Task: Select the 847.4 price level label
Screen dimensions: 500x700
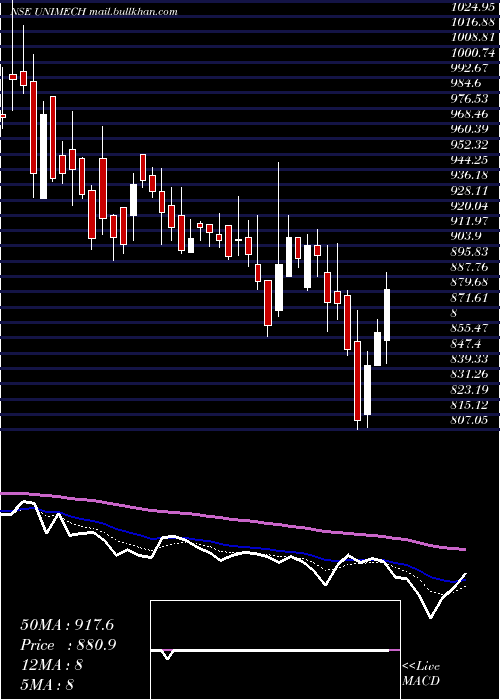Action: pyautogui.click(x=467, y=344)
